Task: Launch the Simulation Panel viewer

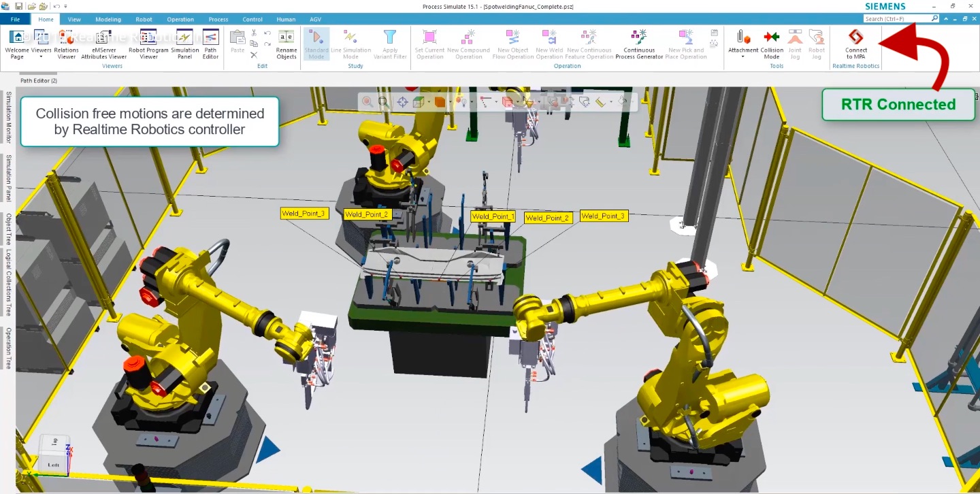Action: 184,44
